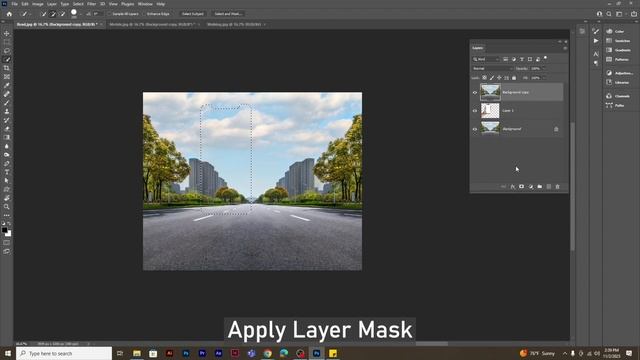640x360 pixels.
Task: Open the Layers panel flyout menu
Action: [x=565, y=48]
